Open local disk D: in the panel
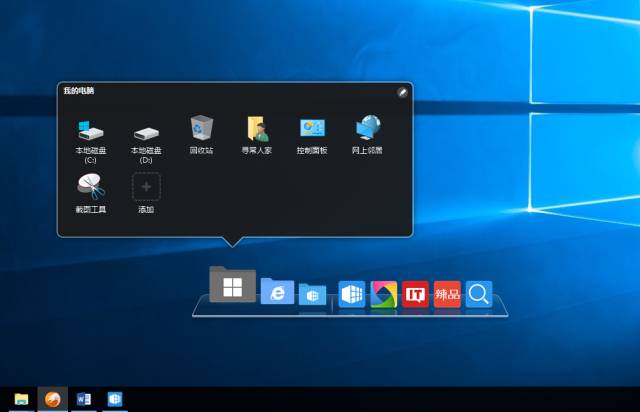The image size is (640, 412). (146, 130)
